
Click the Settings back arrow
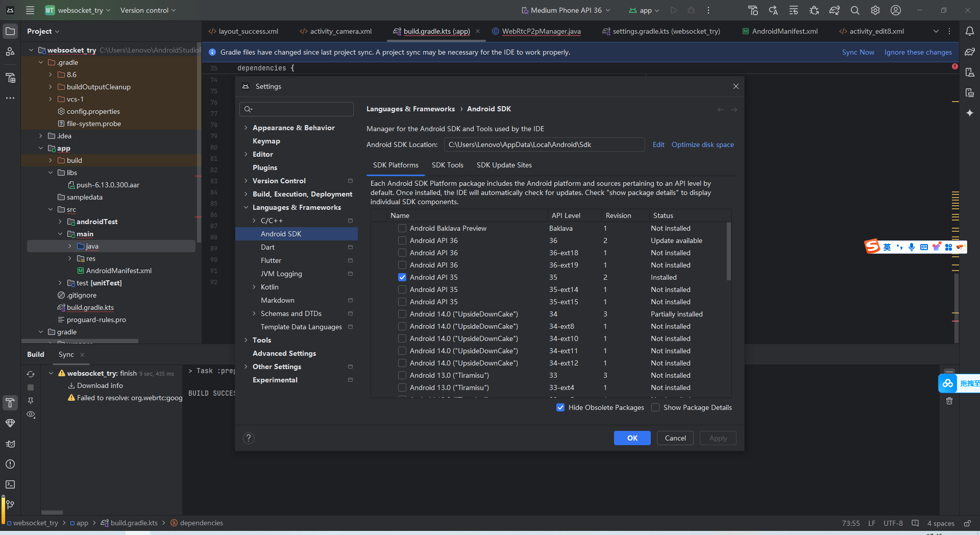point(721,110)
